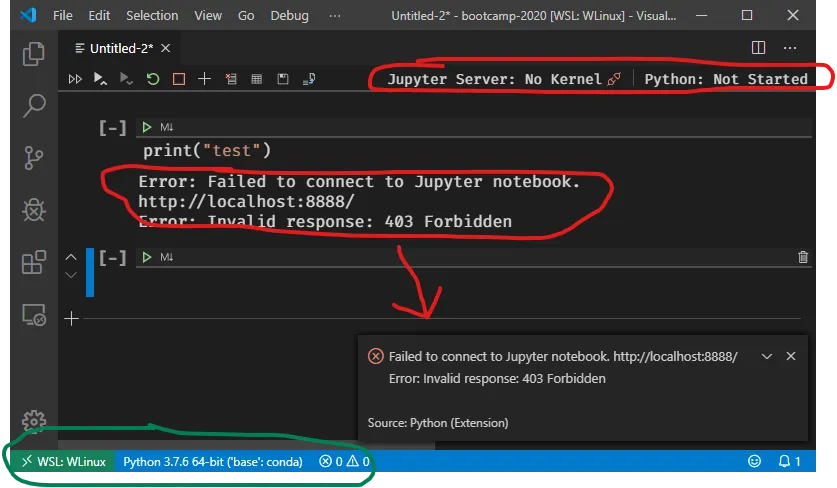837x488 pixels.
Task: Interrupt kernel with red square icon
Action: pyautogui.click(x=179, y=79)
